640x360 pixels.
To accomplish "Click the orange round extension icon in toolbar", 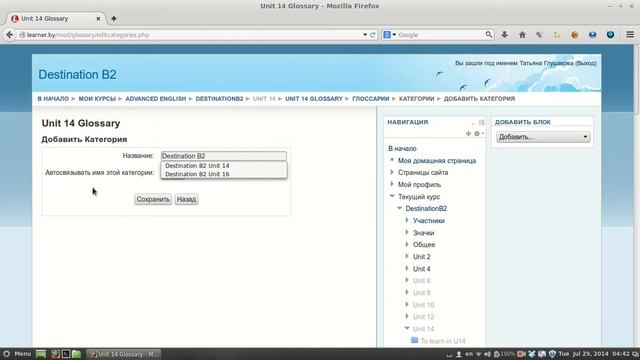I will point(575,35).
